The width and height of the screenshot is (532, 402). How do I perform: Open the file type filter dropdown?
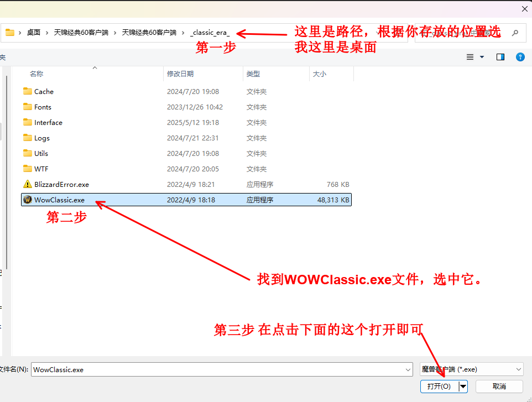click(471, 369)
